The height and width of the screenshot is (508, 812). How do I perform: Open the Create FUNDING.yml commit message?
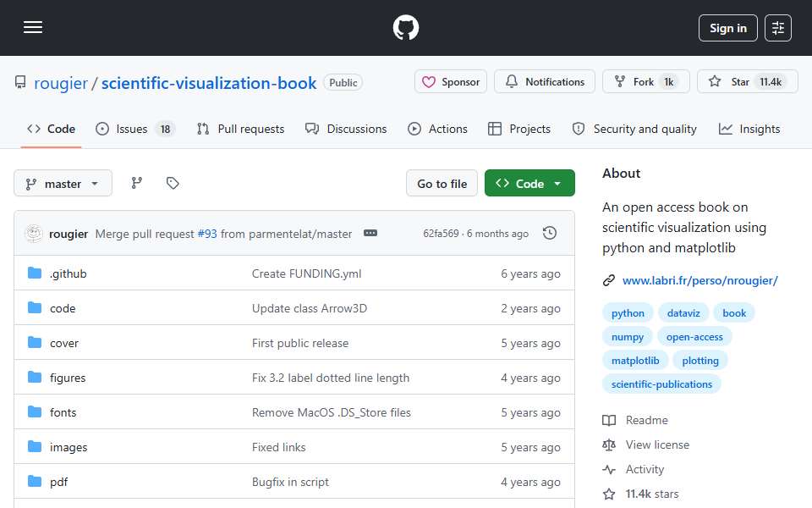(306, 273)
